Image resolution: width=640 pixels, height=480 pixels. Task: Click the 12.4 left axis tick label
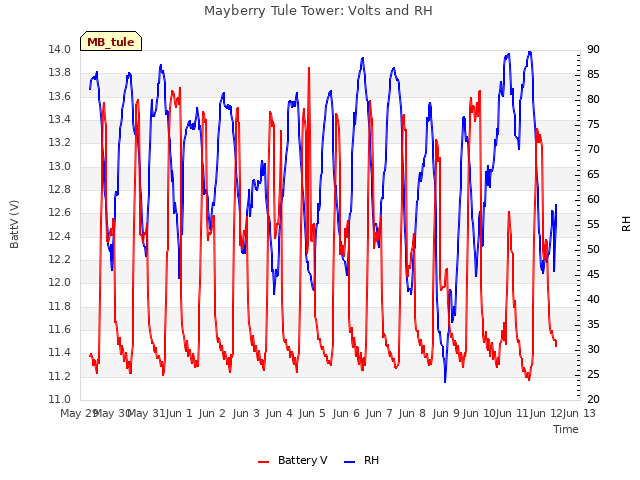click(59, 236)
